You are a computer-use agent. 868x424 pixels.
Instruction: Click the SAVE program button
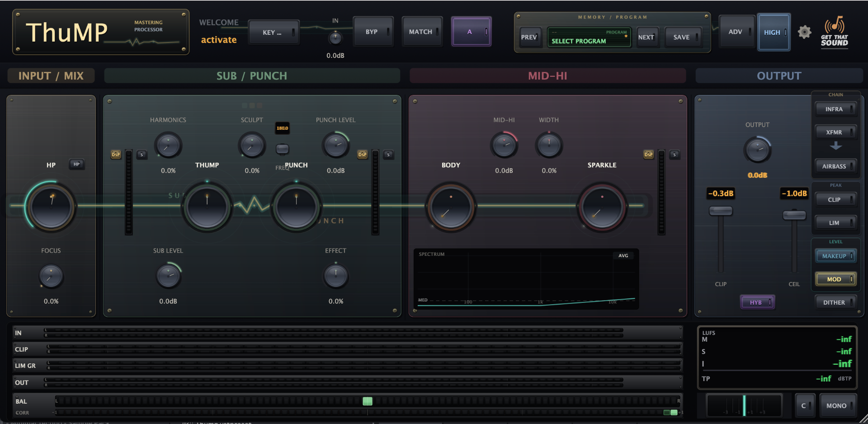[683, 37]
